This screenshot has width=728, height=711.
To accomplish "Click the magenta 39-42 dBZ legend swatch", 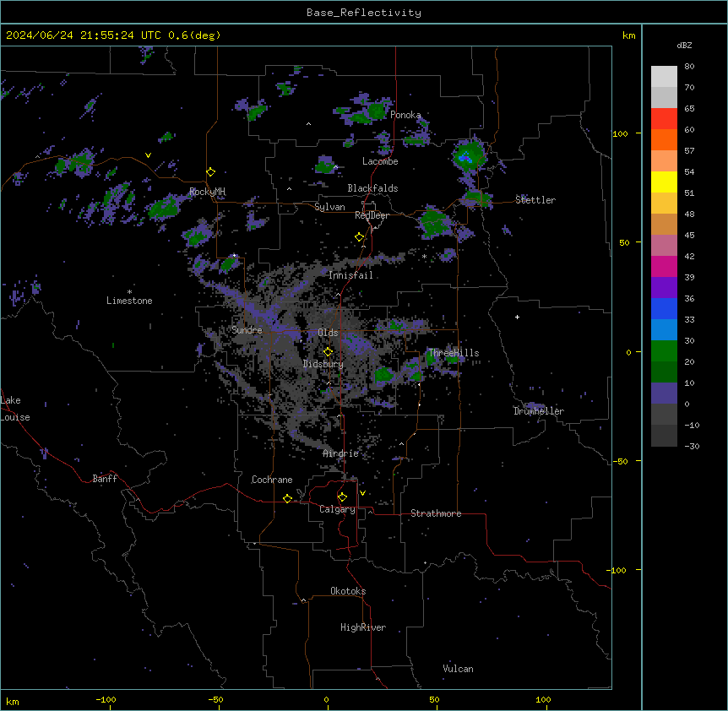I will [x=664, y=266].
